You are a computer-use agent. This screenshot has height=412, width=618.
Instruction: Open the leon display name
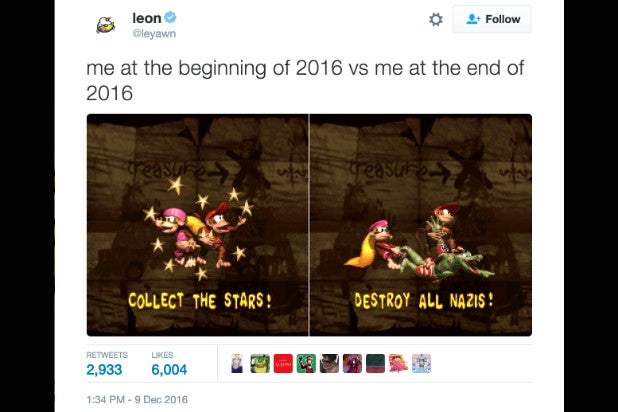tap(146, 17)
